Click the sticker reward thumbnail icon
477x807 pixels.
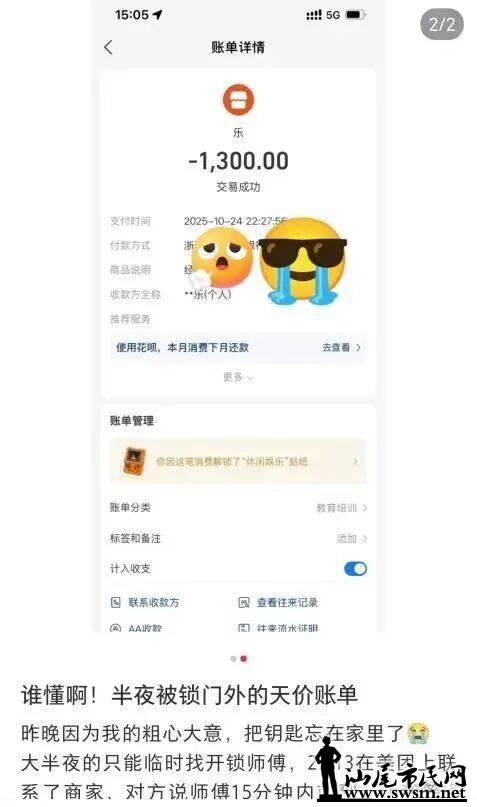133,461
